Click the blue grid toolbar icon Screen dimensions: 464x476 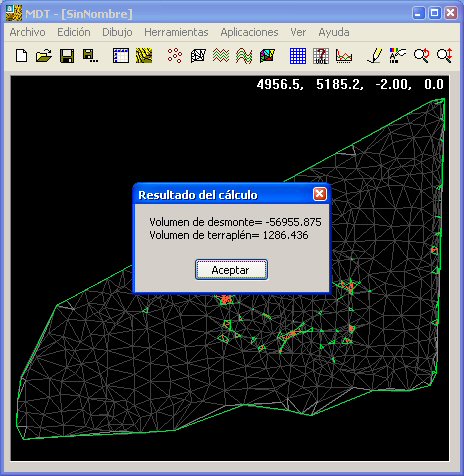pyautogui.click(x=298, y=56)
